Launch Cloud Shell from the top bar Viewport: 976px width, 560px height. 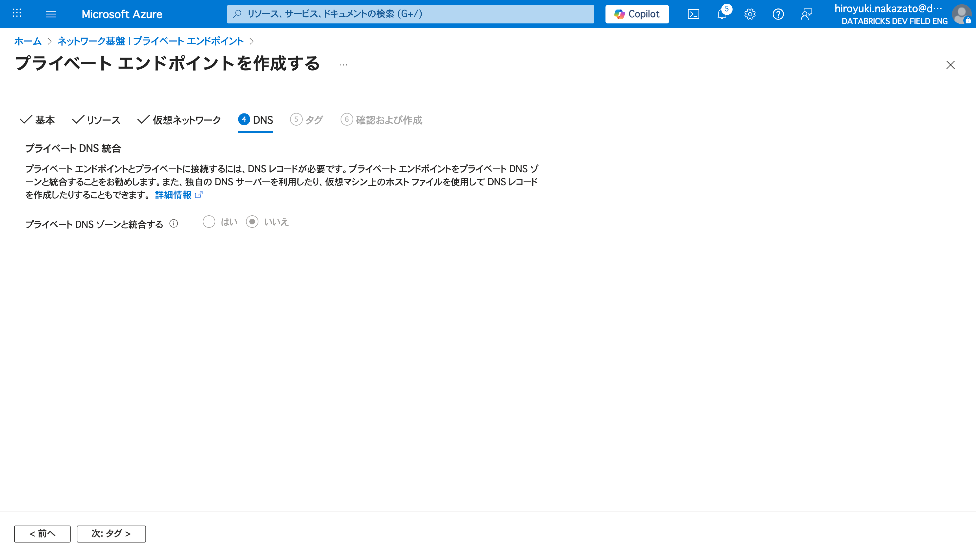[693, 14]
